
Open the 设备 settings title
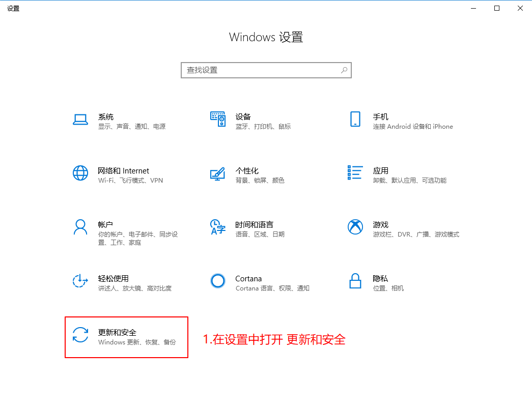pyautogui.click(x=243, y=116)
